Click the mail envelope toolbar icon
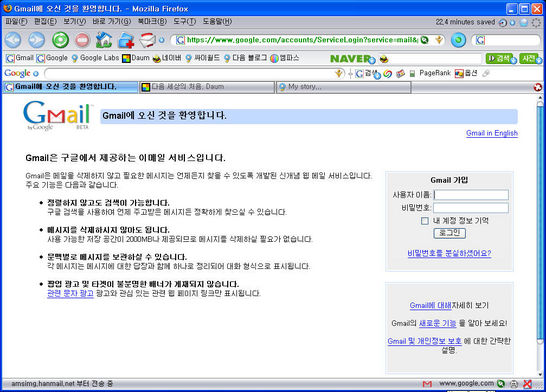The width and height of the screenshot is (546, 392). pos(148,40)
